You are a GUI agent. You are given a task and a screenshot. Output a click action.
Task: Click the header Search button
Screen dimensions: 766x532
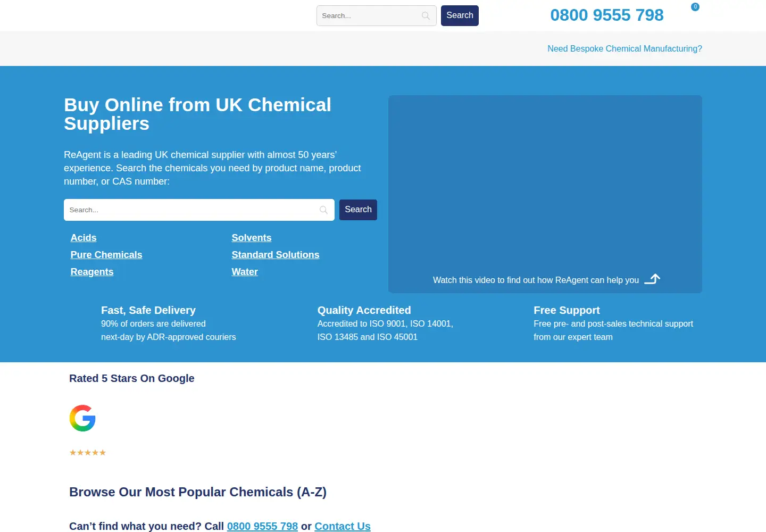click(460, 15)
